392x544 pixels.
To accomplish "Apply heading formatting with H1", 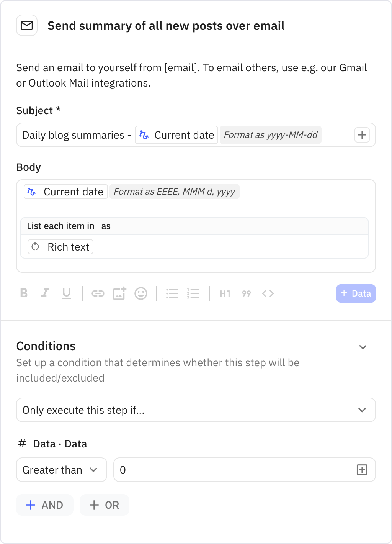I will [225, 293].
